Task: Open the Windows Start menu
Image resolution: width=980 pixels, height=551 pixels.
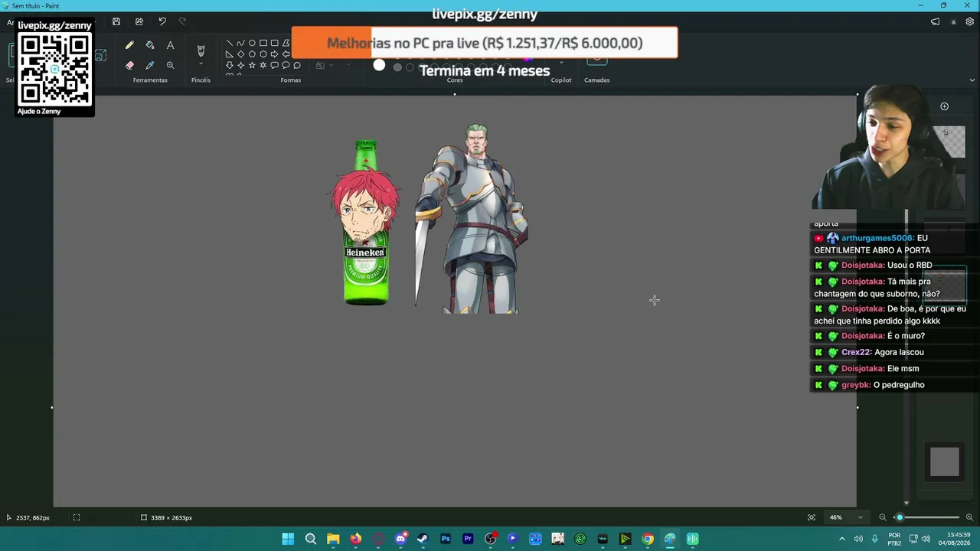Action: point(288,539)
